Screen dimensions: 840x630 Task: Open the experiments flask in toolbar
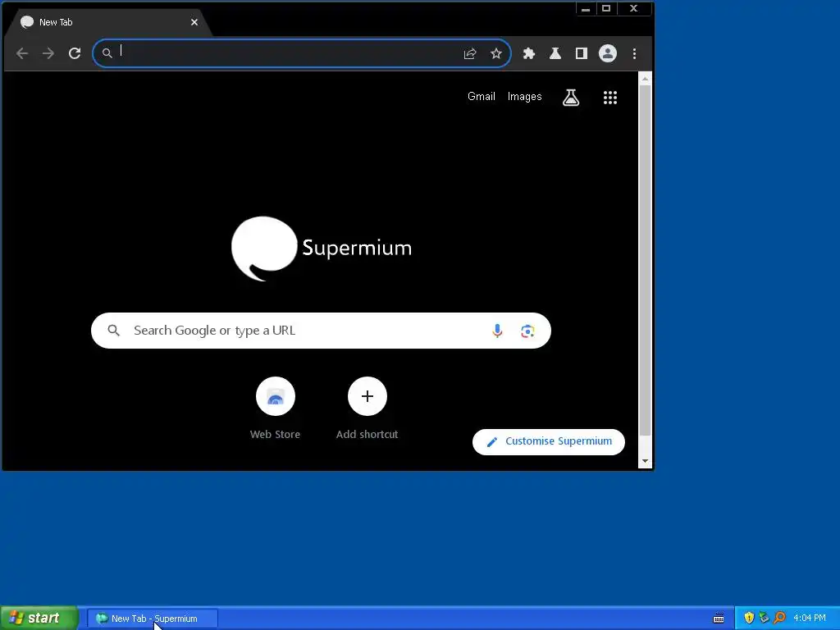pyautogui.click(x=555, y=53)
